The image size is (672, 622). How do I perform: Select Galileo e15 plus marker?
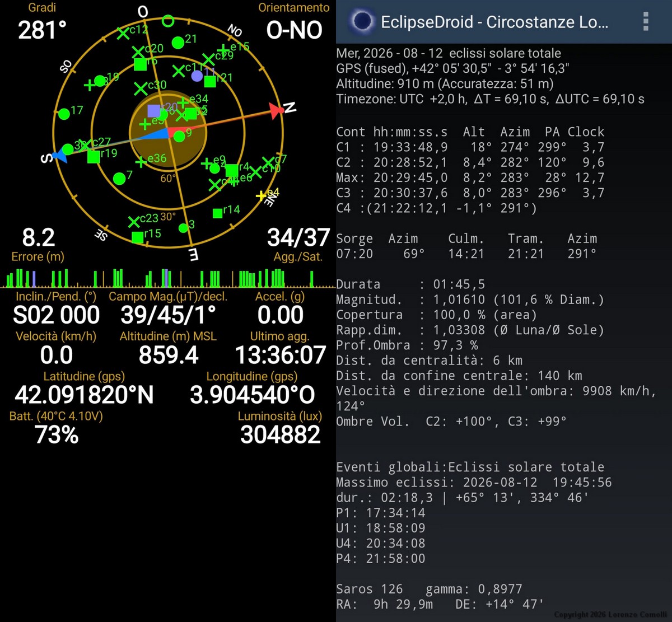point(223,50)
